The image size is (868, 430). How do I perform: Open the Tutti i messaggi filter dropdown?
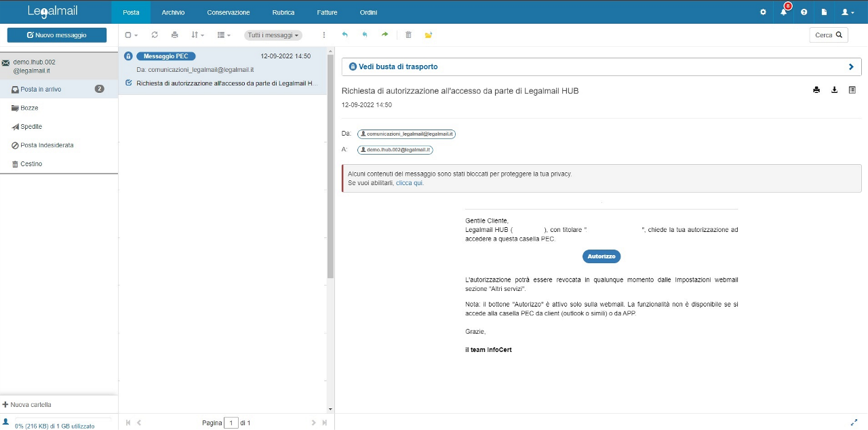click(273, 35)
